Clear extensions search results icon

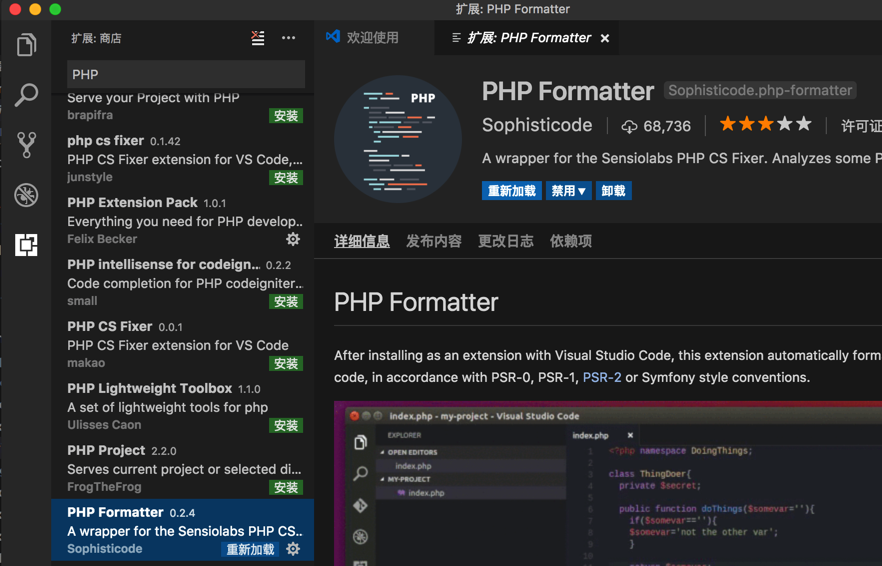coord(258,38)
